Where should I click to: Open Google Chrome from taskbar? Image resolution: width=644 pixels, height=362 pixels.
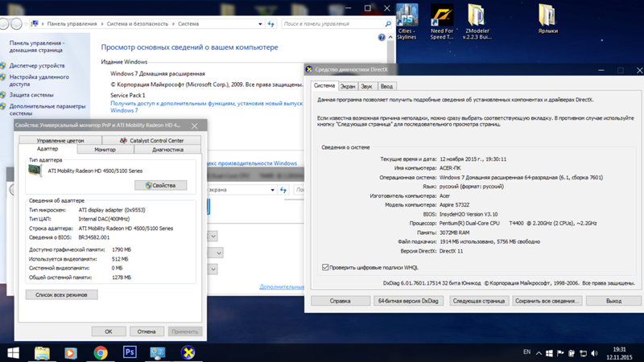[100, 352]
